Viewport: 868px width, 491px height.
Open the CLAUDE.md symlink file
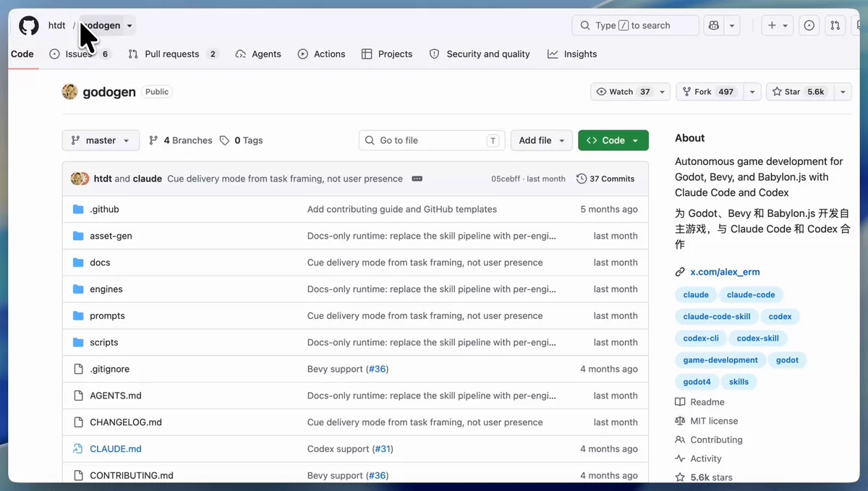(x=116, y=449)
